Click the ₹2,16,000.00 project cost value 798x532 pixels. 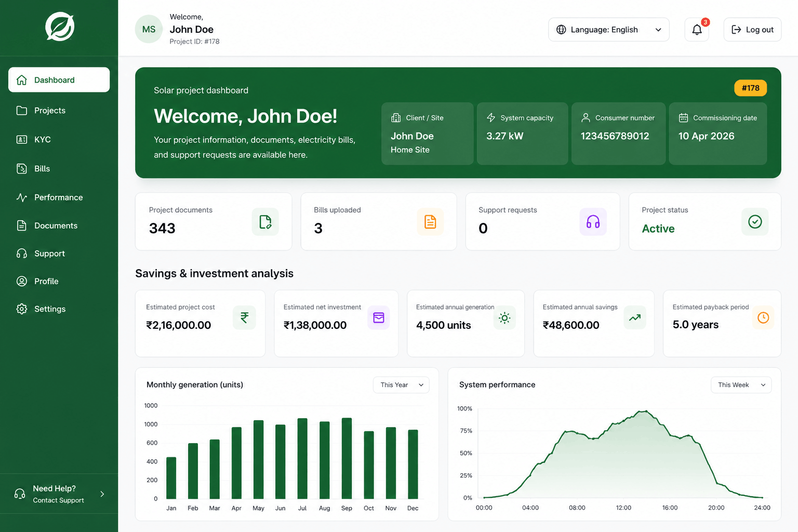coord(178,325)
